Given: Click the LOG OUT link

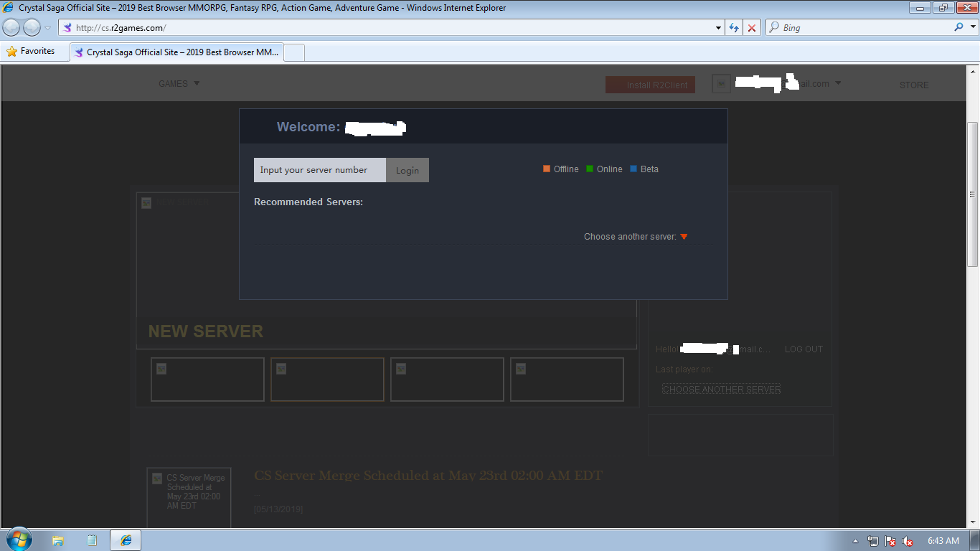Looking at the screenshot, I should [x=804, y=349].
